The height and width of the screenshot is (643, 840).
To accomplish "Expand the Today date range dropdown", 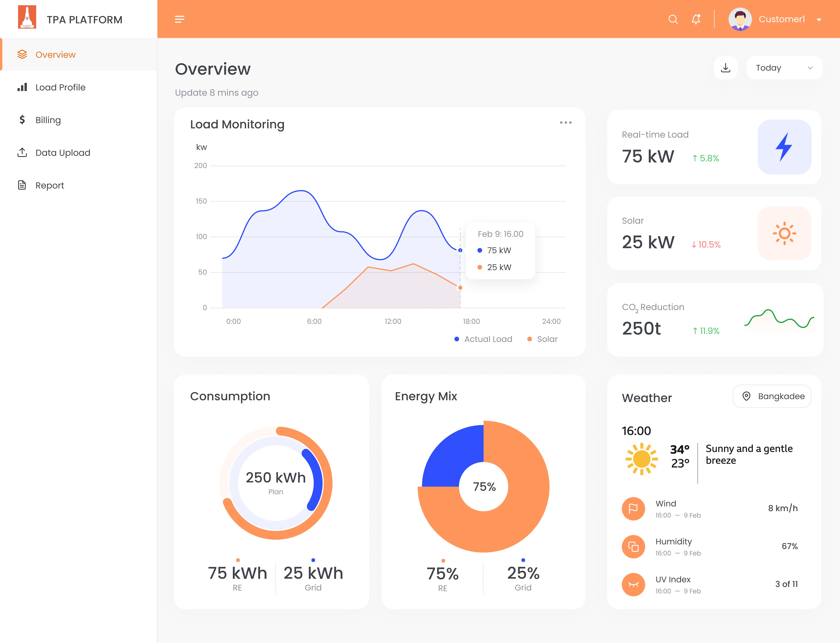I will (x=784, y=68).
